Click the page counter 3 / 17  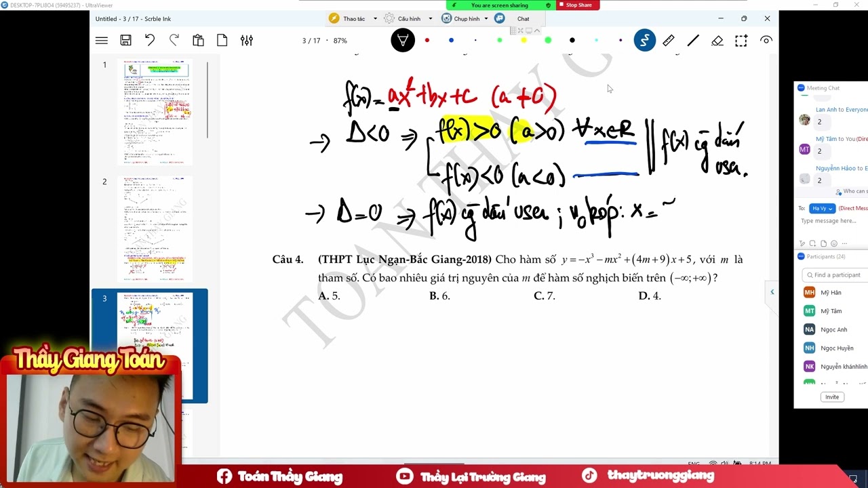coord(311,41)
